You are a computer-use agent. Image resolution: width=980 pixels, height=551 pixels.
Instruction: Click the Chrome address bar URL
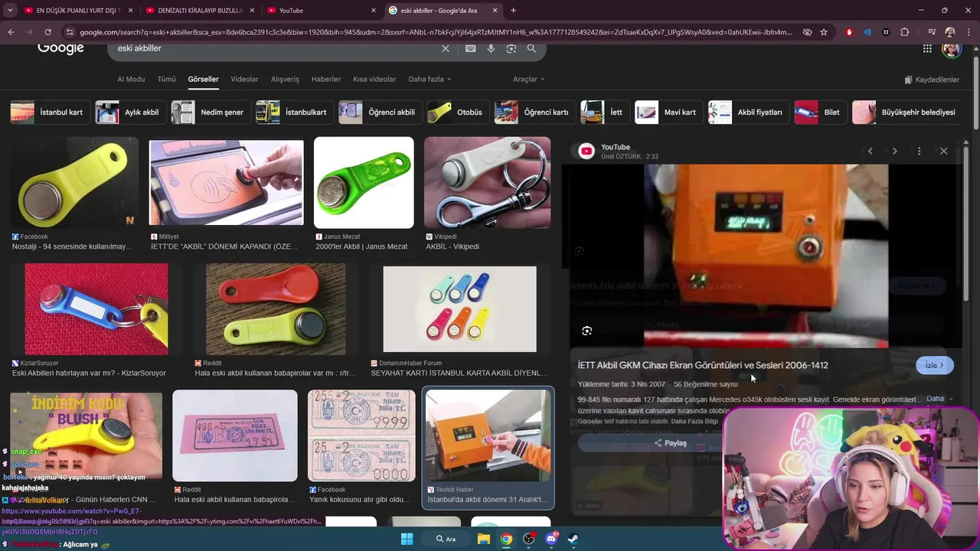(436, 32)
